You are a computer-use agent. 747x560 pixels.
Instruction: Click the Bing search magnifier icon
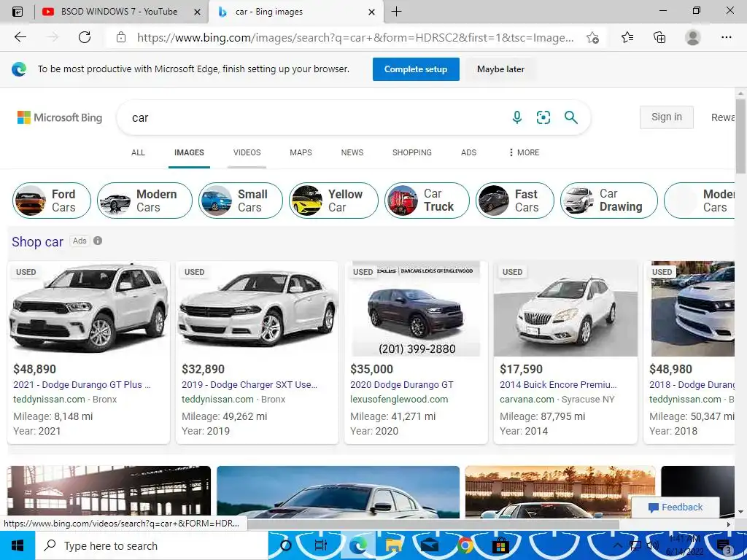click(x=570, y=117)
